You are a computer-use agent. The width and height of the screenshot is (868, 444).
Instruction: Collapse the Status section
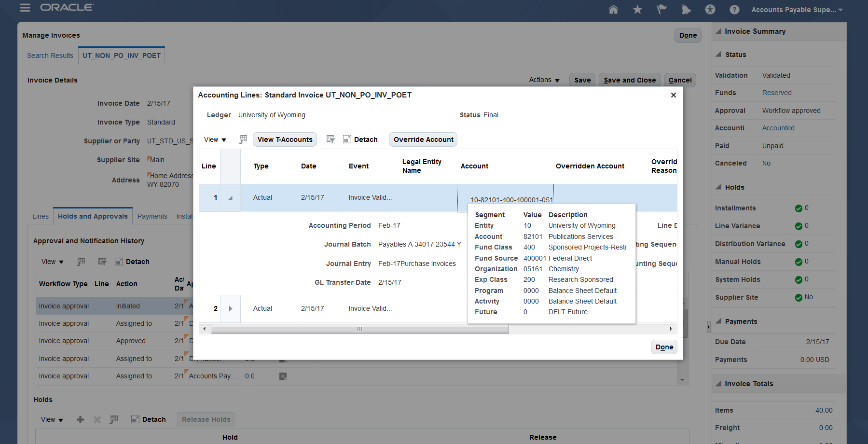718,55
